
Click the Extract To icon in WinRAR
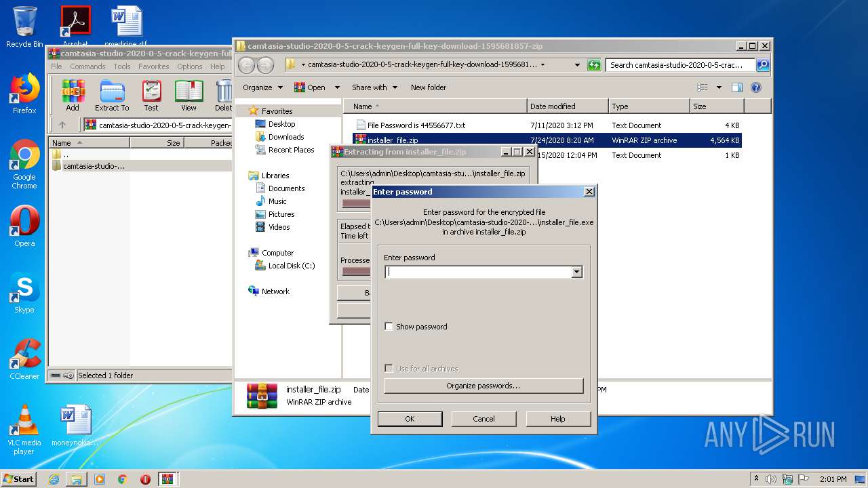pyautogui.click(x=112, y=96)
